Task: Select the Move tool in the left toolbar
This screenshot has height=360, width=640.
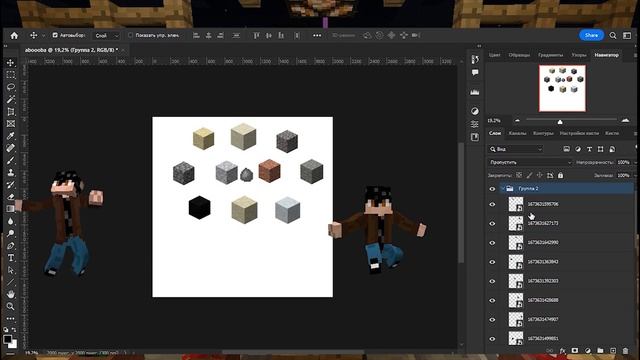Action: click(11, 63)
